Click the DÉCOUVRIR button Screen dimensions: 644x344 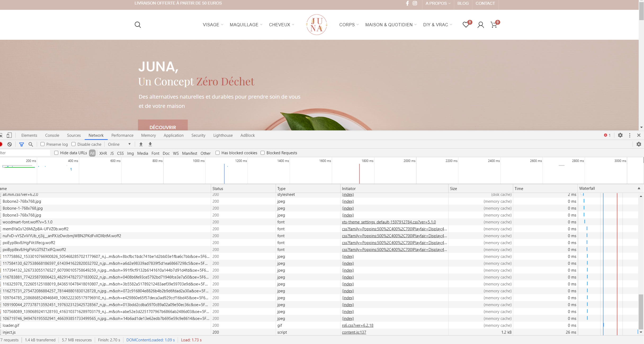click(163, 127)
